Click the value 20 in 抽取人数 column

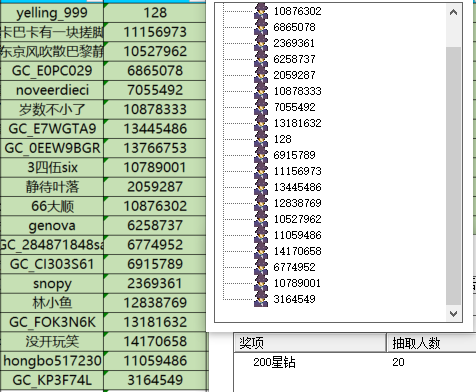click(x=398, y=362)
